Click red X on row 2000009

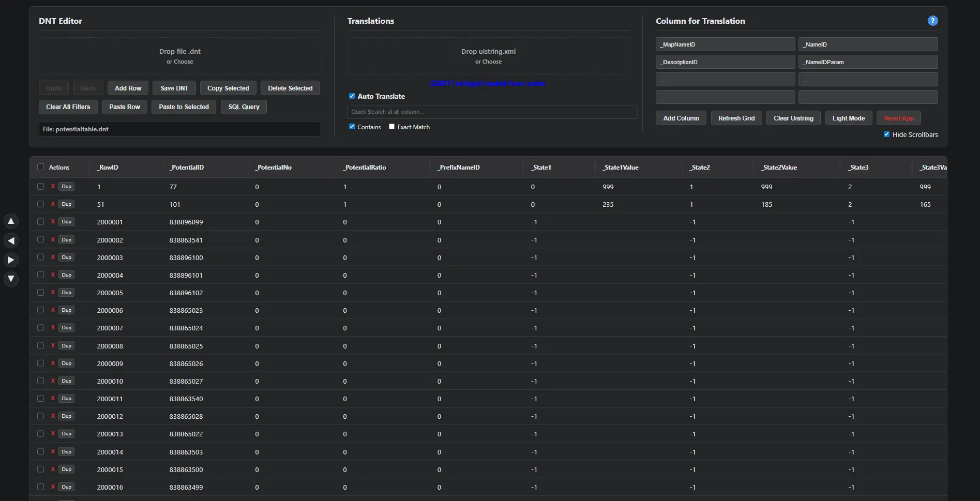(x=53, y=363)
